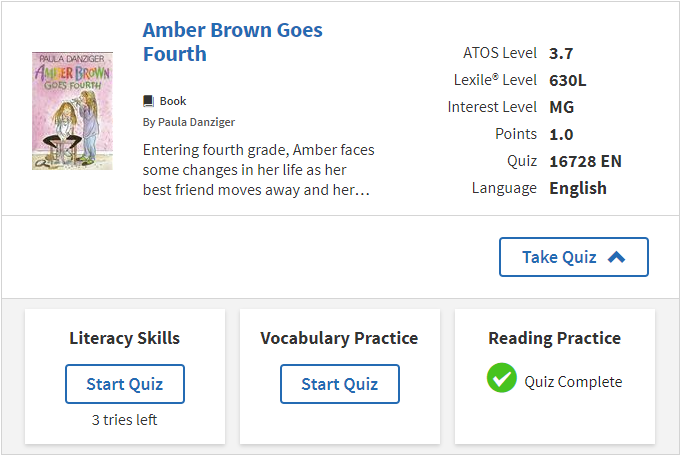Click the ATOS Level value 3.7

click(561, 53)
